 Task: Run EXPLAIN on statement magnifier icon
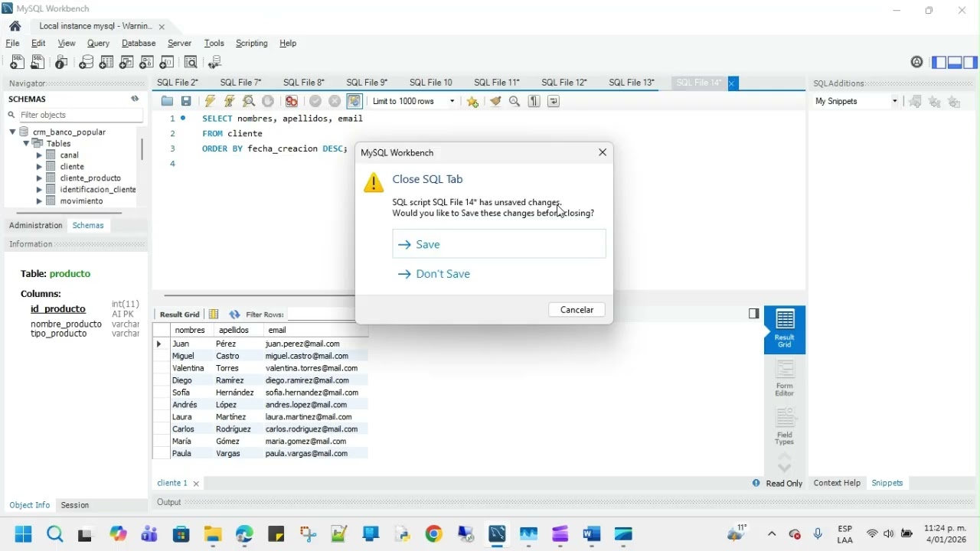pos(249,101)
